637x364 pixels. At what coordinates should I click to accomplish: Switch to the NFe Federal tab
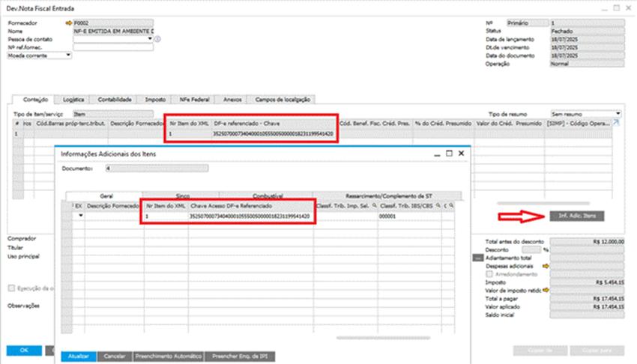coord(193,99)
